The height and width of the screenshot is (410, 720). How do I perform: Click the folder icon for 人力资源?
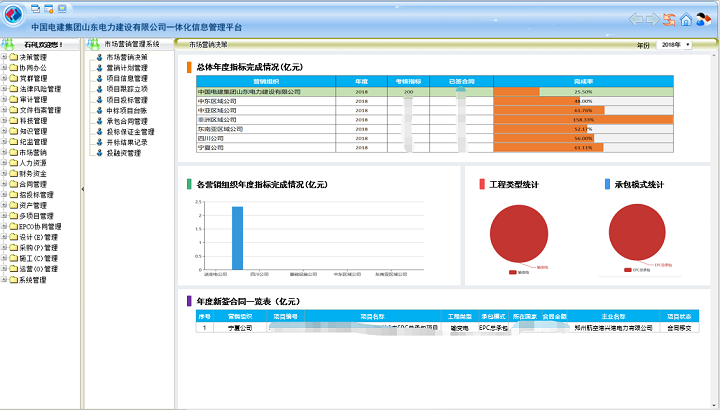click(x=14, y=163)
